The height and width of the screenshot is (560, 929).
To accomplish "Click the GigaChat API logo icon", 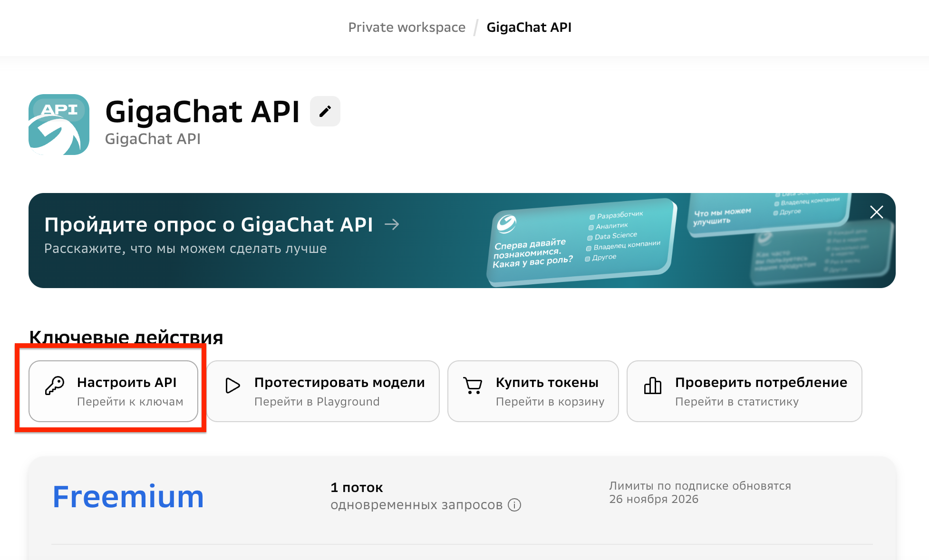I will pyautogui.click(x=59, y=125).
